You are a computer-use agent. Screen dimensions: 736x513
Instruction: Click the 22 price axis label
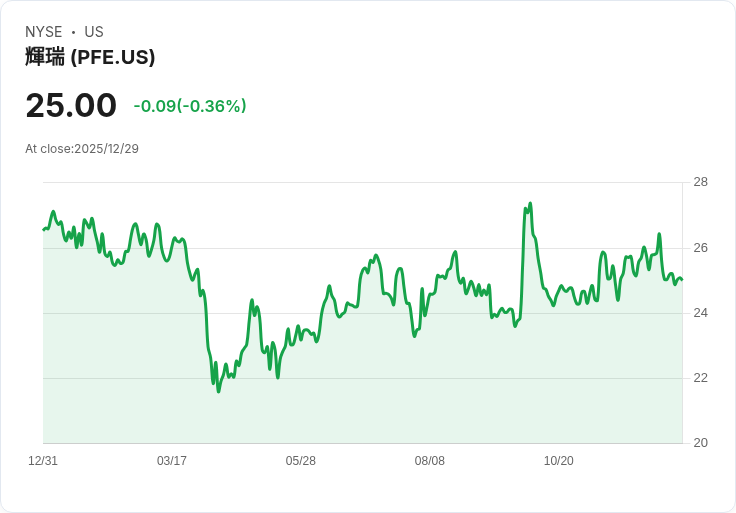[x=700, y=378]
